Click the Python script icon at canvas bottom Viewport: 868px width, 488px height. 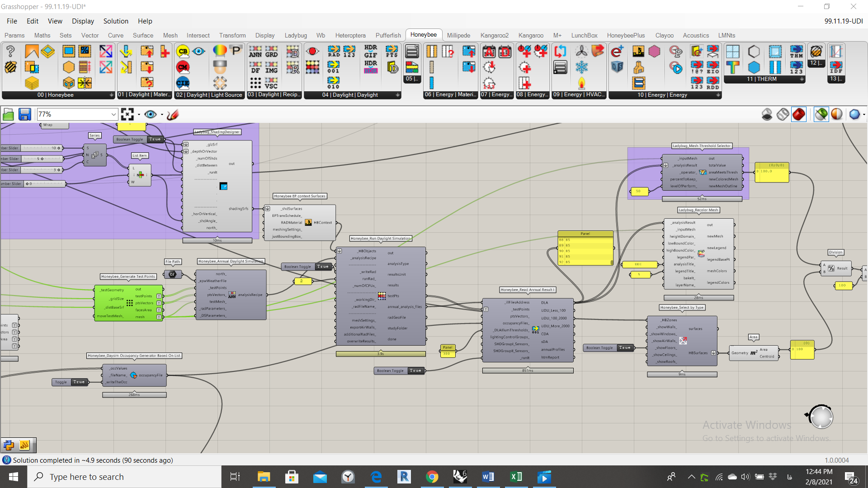[9, 445]
